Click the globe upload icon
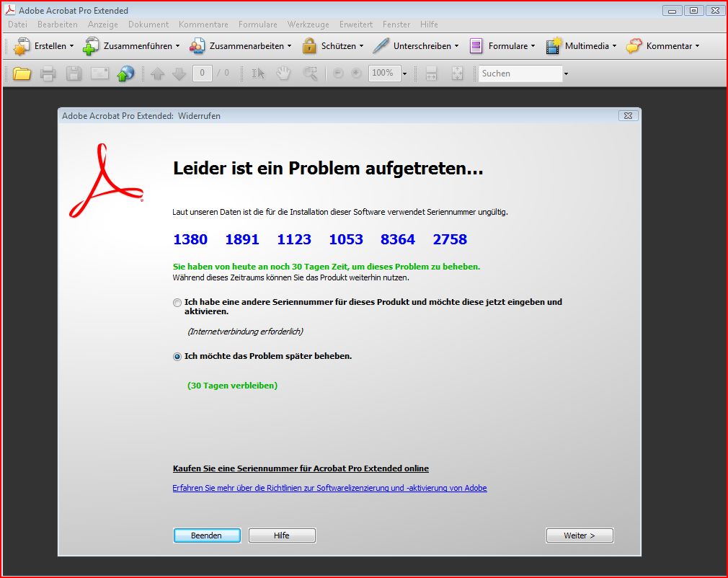 pyautogui.click(x=125, y=74)
